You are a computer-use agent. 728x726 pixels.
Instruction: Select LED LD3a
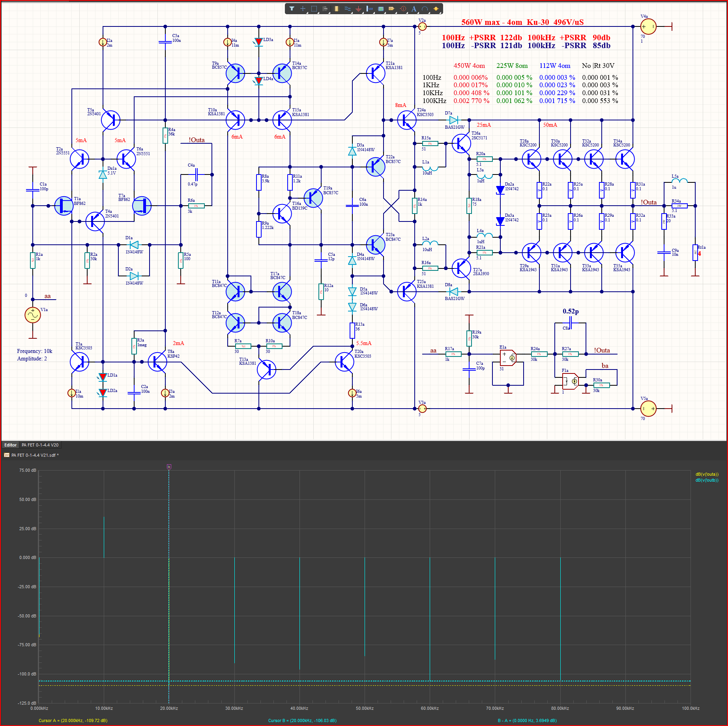pos(258,41)
